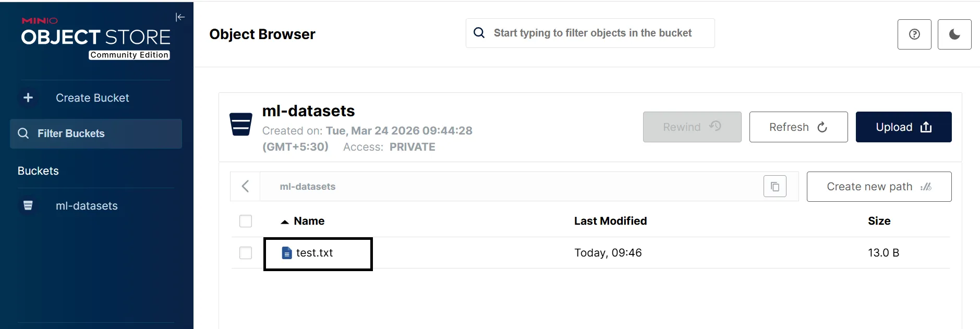Image resolution: width=980 pixels, height=329 pixels.
Task: Click the ml-datasets bucket icon in sidebar
Action: pos(28,205)
